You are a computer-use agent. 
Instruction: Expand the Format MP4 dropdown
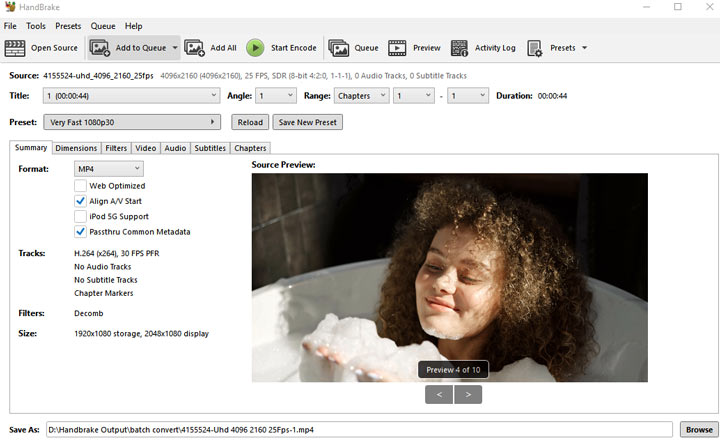click(109, 169)
